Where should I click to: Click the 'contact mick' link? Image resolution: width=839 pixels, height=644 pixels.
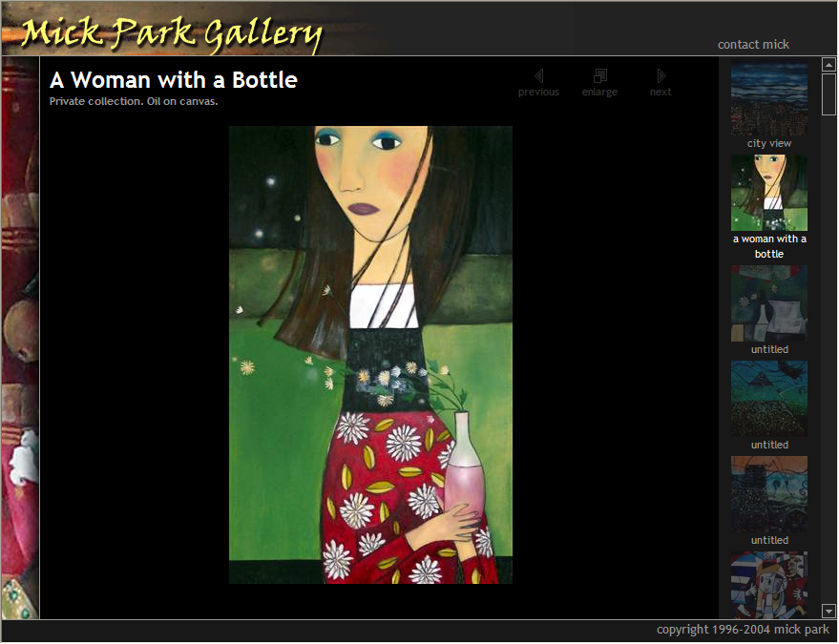tap(753, 44)
